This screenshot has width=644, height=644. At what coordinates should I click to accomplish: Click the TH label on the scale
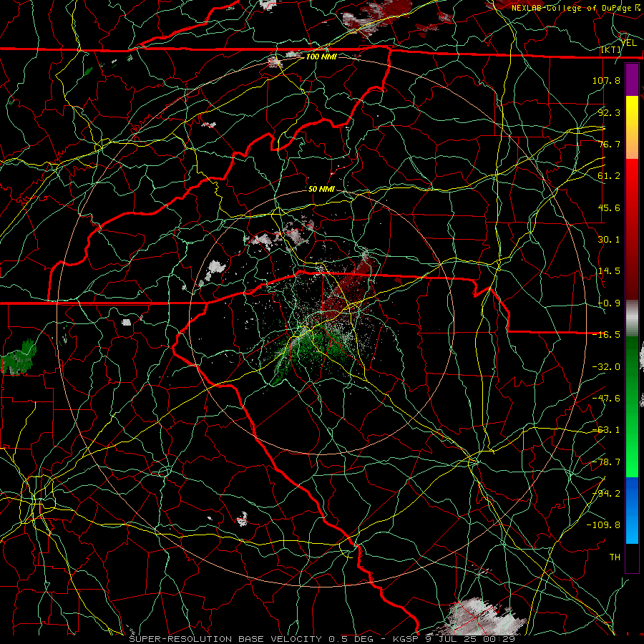coord(615,557)
